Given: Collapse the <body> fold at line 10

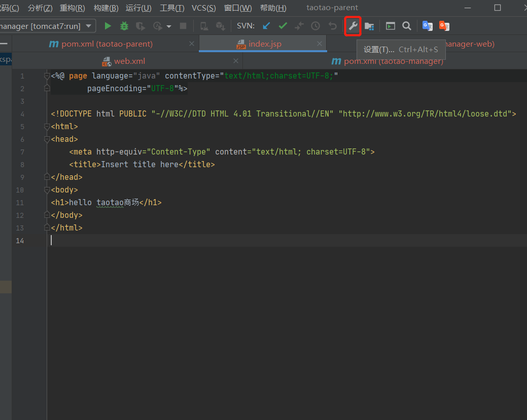Looking at the screenshot, I should [x=47, y=190].
